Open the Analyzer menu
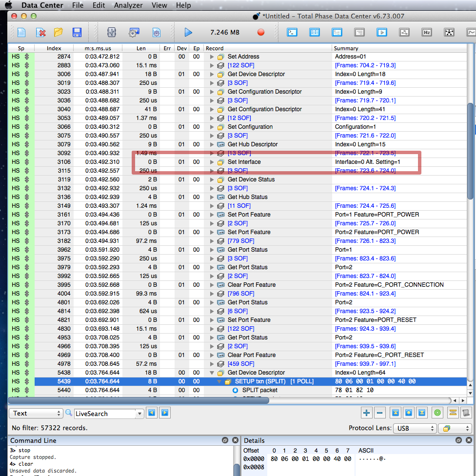 (x=128, y=5)
